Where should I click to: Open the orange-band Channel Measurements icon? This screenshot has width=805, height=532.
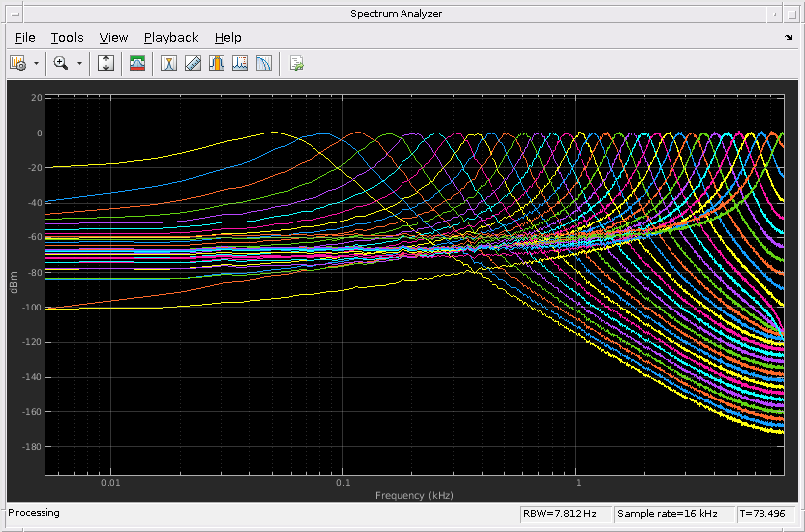tap(217, 63)
